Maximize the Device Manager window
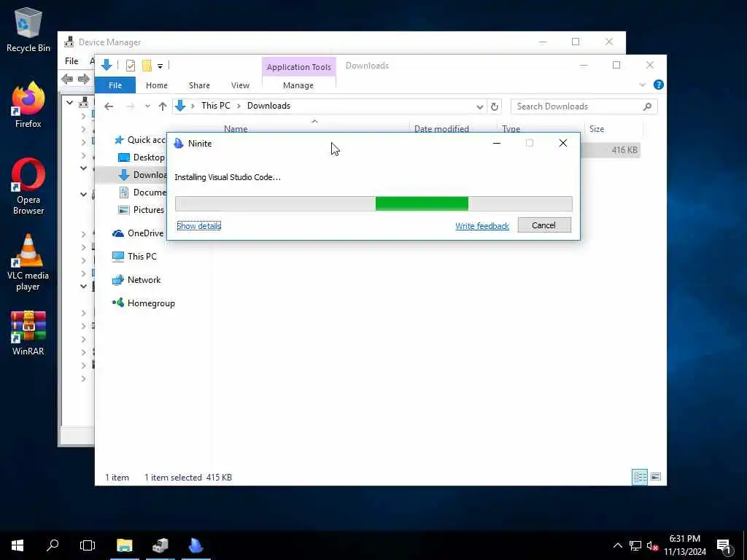The height and width of the screenshot is (560, 747). [x=576, y=42]
